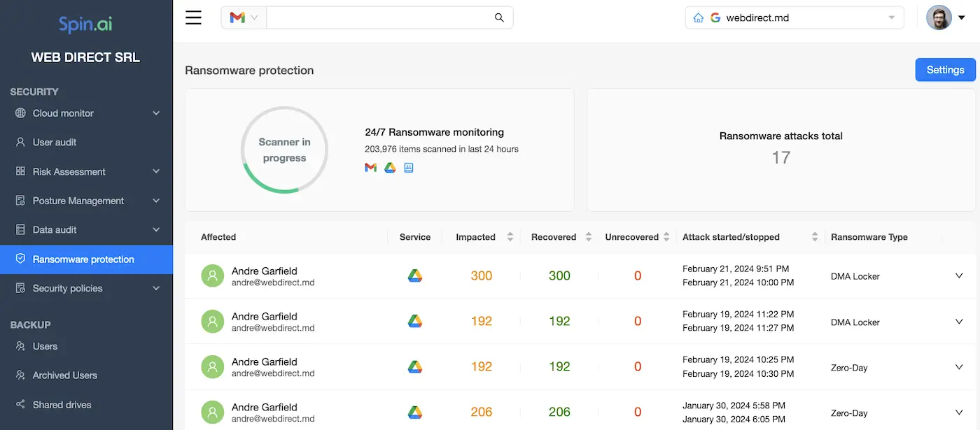Click the Gmail icon under 24/7 Ransomware monitoring
980x430 pixels.
point(370,167)
